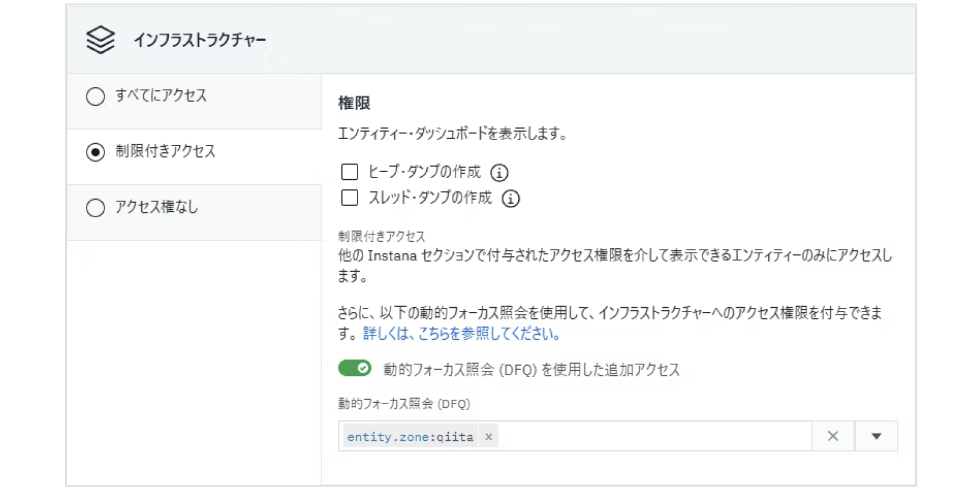
Task: Remove the entity.zone:qiita tag with its x
Action: click(x=488, y=437)
